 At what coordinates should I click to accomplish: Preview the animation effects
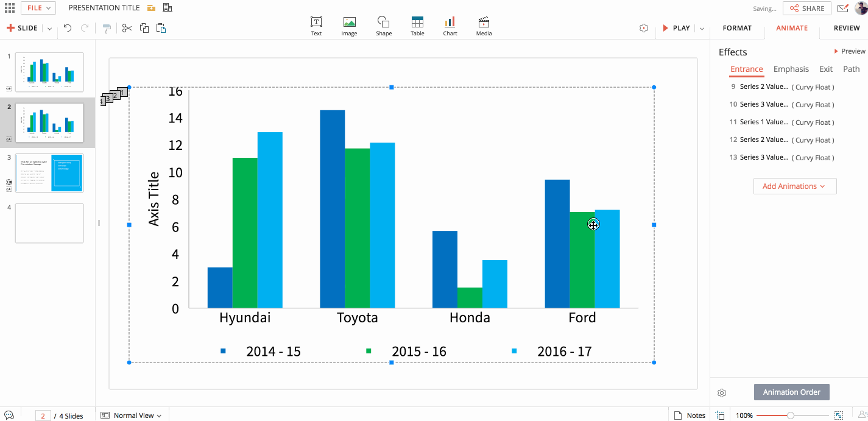click(x=850, y=51)
